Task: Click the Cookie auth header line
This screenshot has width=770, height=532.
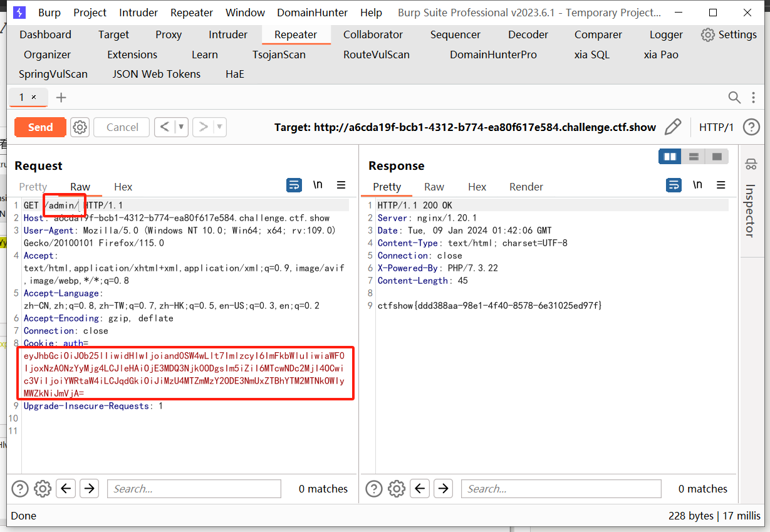Action: [56, 343]
